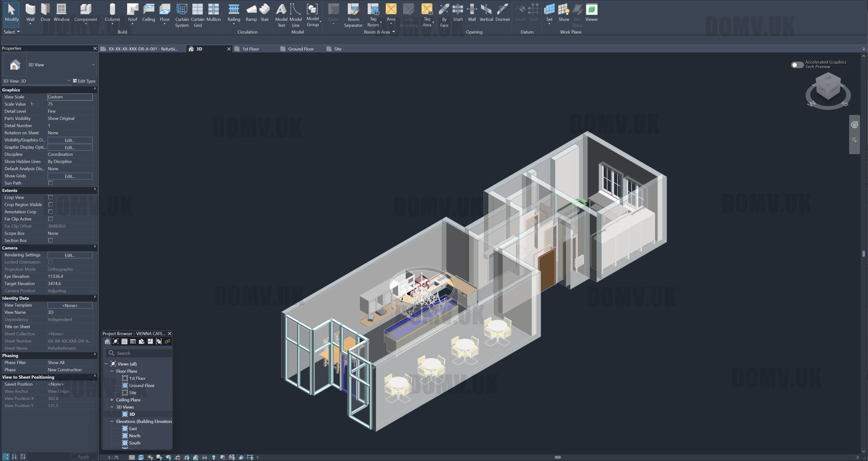Expand the Ceiling Plans tree node
This screenshot has height=461, width=868.
click(112, 400)
